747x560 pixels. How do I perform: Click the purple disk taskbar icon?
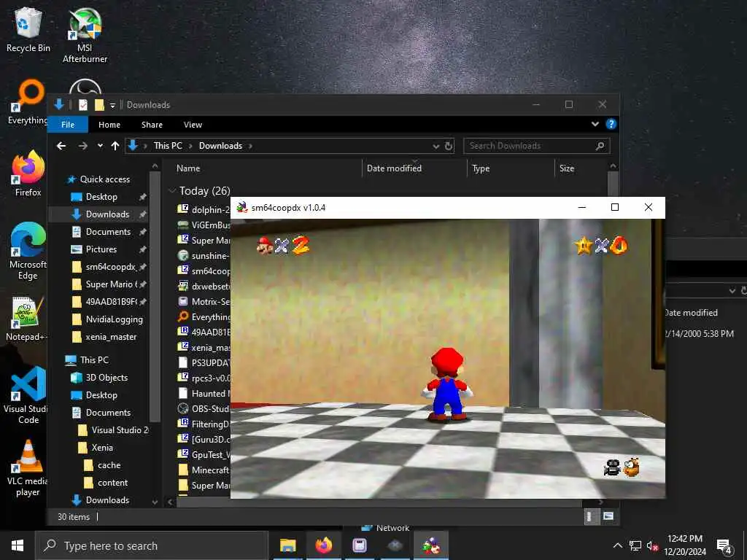359,545
